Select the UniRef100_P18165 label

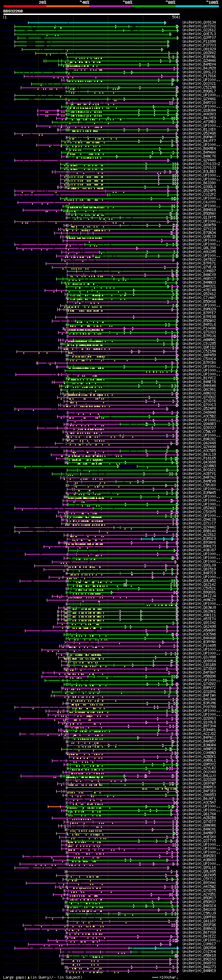[199, 458]
